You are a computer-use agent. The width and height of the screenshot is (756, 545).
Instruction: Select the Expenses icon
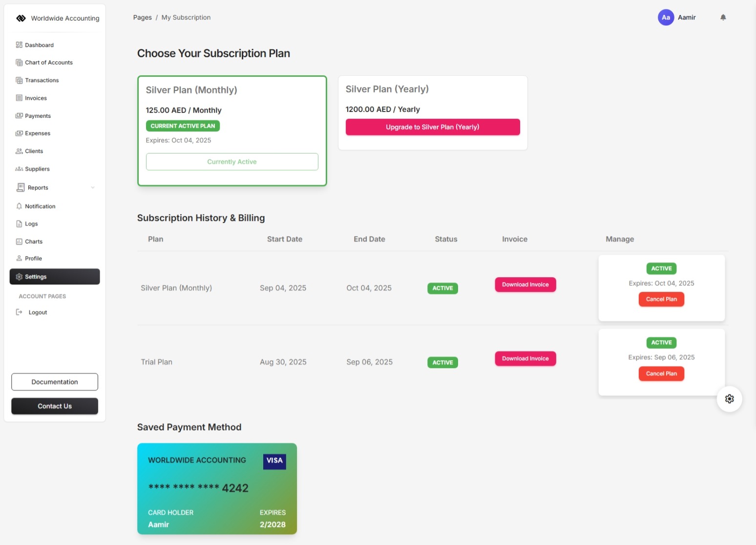pyautogui.click(x=20, y=133)
